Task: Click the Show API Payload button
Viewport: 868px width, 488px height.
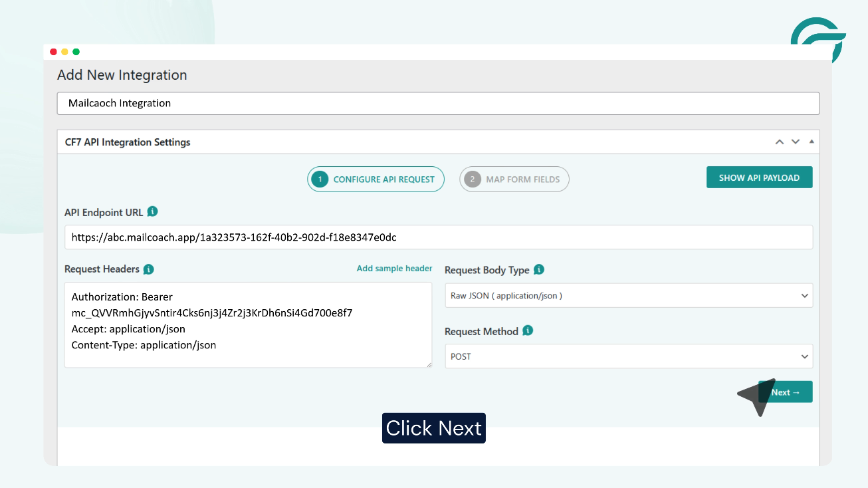Action: tap(759, 178)
